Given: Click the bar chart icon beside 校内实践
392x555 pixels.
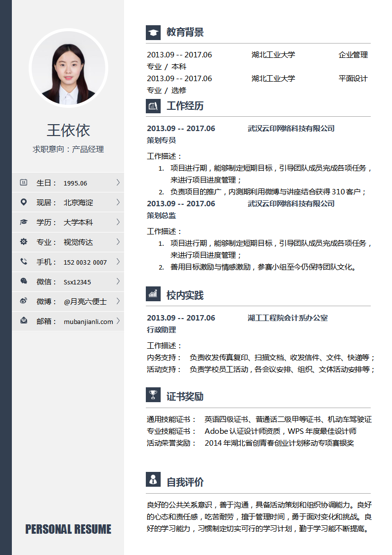Looking at the screenshot, I should click(x=153, y=294).
